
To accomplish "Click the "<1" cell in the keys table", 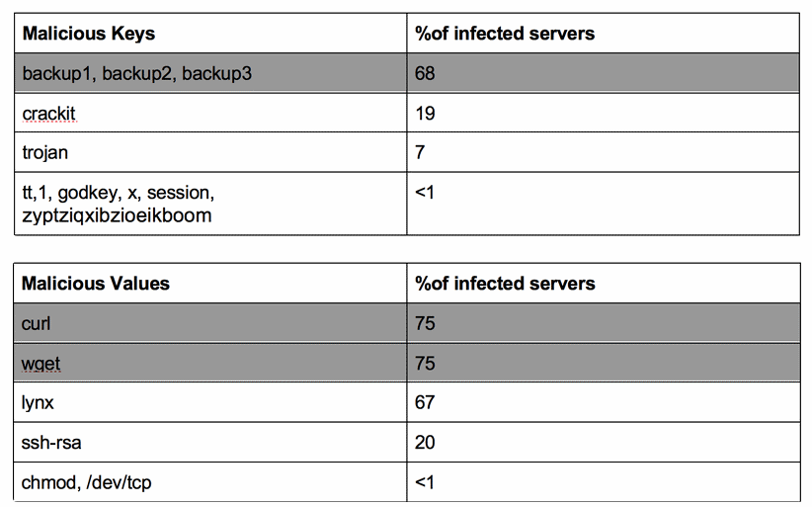I will click(425, 193).
